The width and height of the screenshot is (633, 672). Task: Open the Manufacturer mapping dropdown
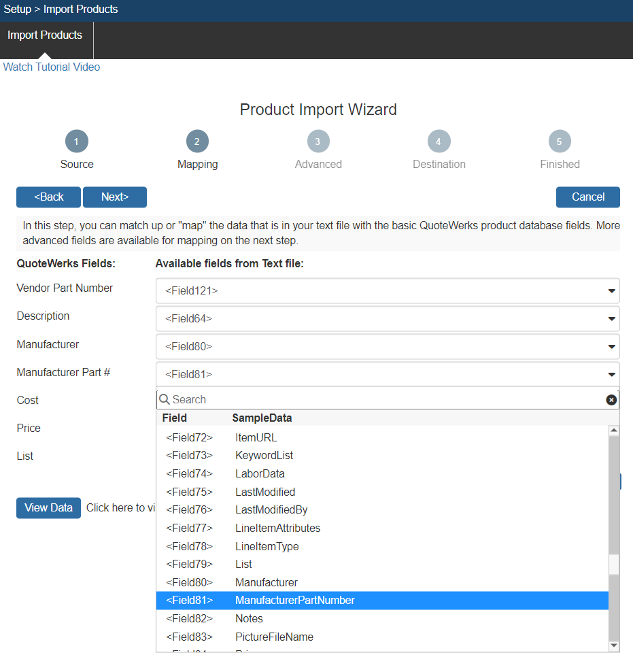click(x=388, y=347)
